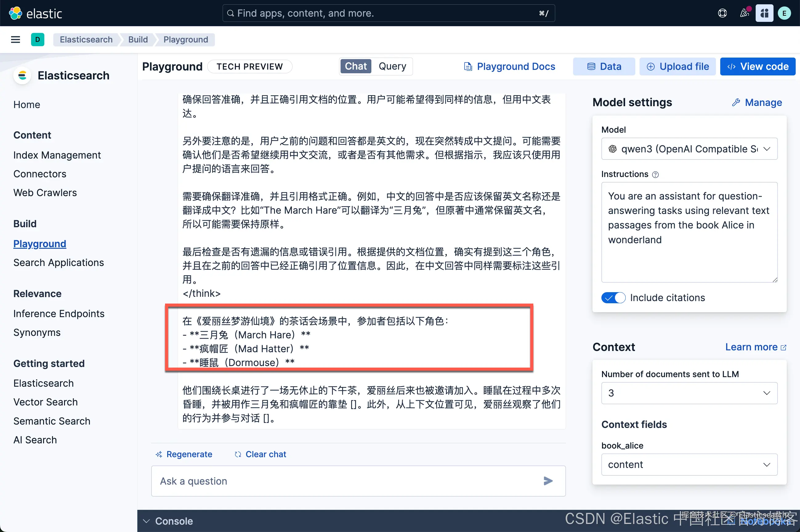Go to Inference Endpoints page

pos(59,313)
